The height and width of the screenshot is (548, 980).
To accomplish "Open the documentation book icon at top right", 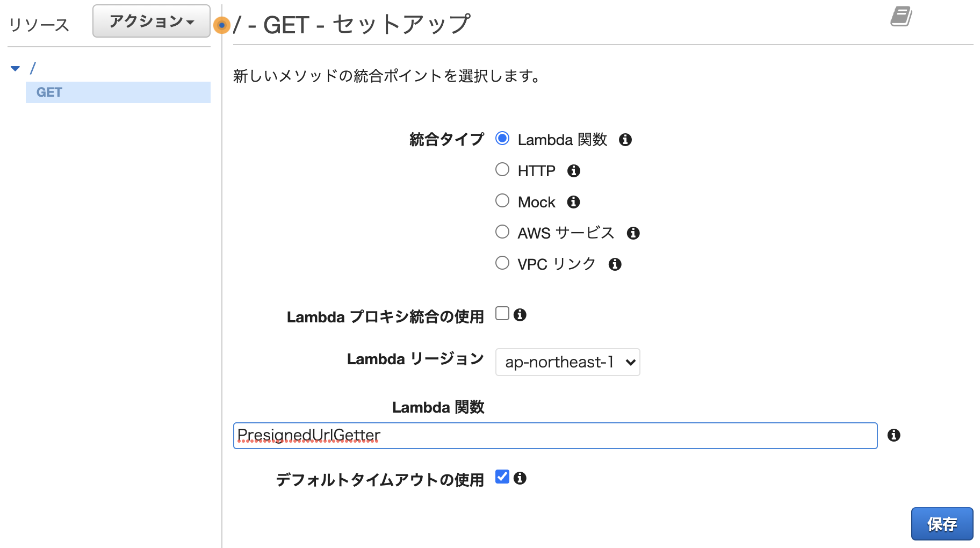I will click(900, 17).
